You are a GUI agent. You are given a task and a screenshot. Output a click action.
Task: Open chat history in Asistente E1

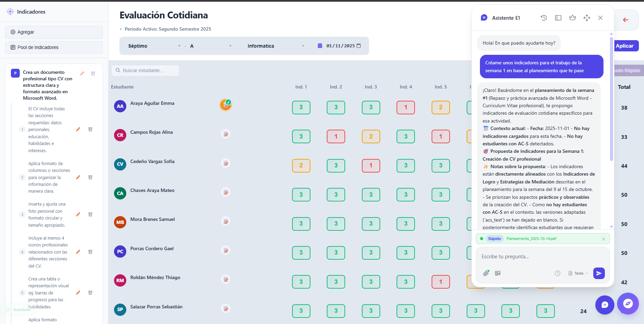coord(544,18)
